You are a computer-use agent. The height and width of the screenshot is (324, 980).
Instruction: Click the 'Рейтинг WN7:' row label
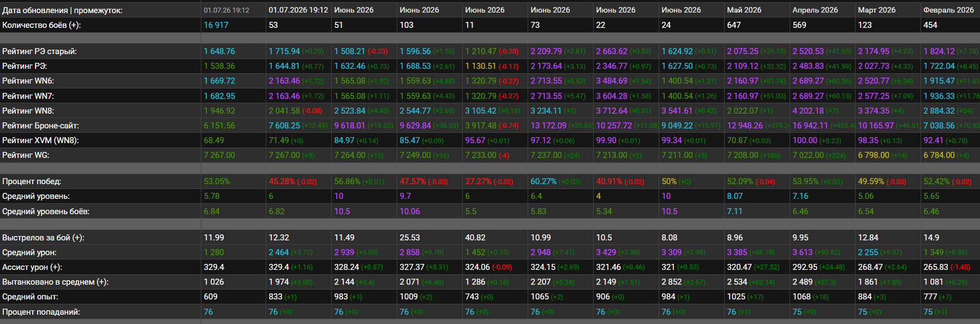pos(28,96)
